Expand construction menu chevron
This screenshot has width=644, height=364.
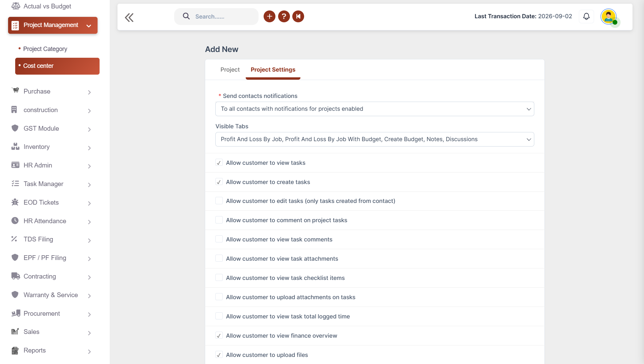89,111
